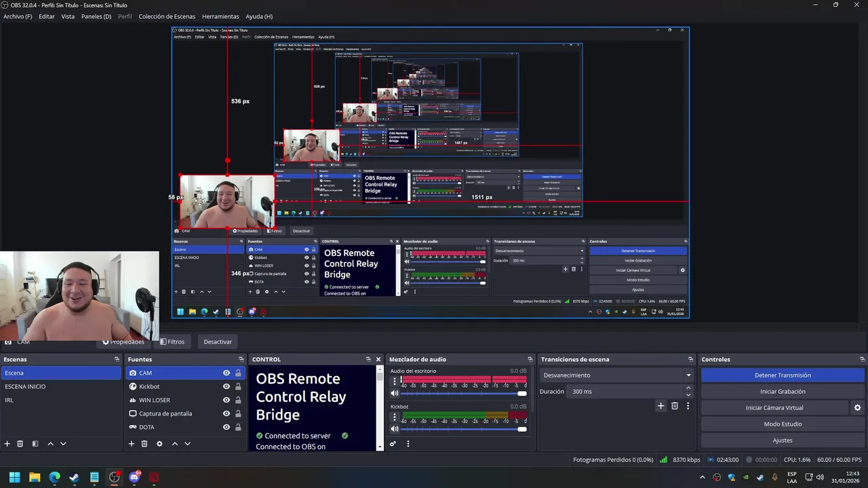Undock the Controles panel
Screen dimensions: 868x488
pyautogui.click(x=863, y=359)
